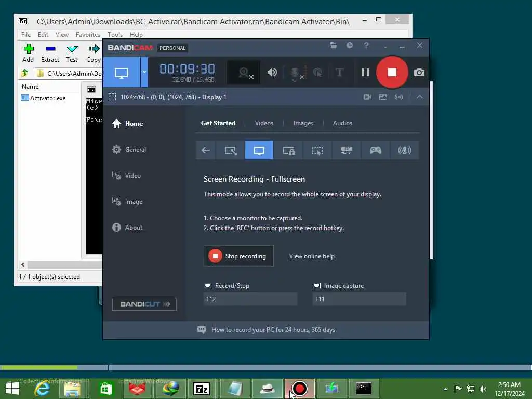
Task: Switch to the Get Started tab
Action: pos(218,123)
